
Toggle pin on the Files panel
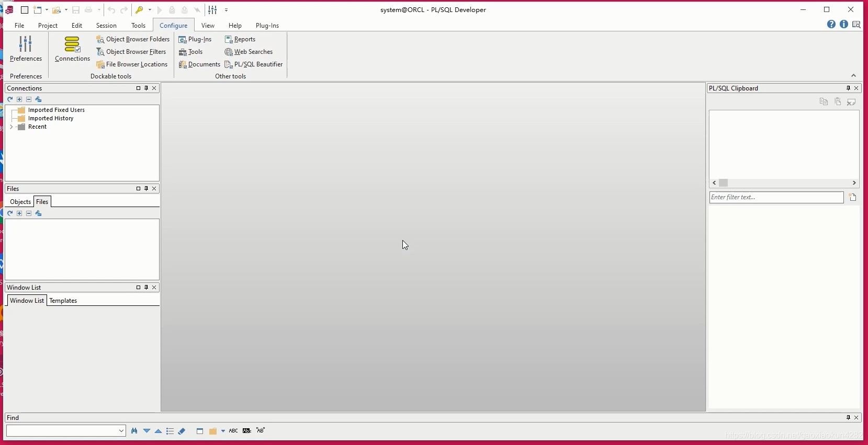146,189
